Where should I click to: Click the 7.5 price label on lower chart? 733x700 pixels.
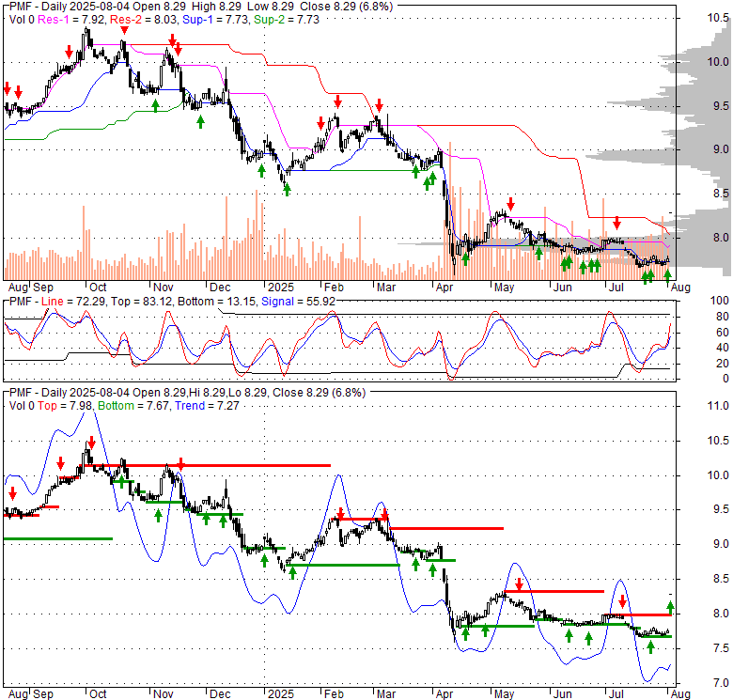[721, 648]
